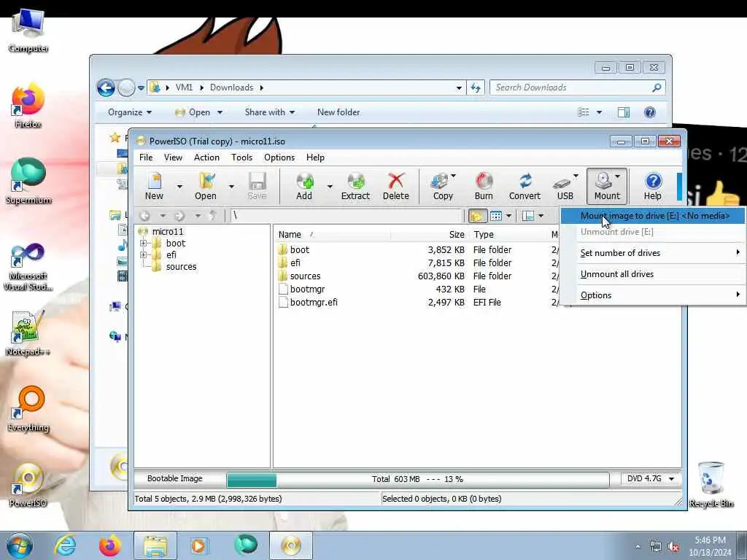The image size is (747, 560).
Task: Click the view mode grid icon
Action: click(x=496, y=216)
